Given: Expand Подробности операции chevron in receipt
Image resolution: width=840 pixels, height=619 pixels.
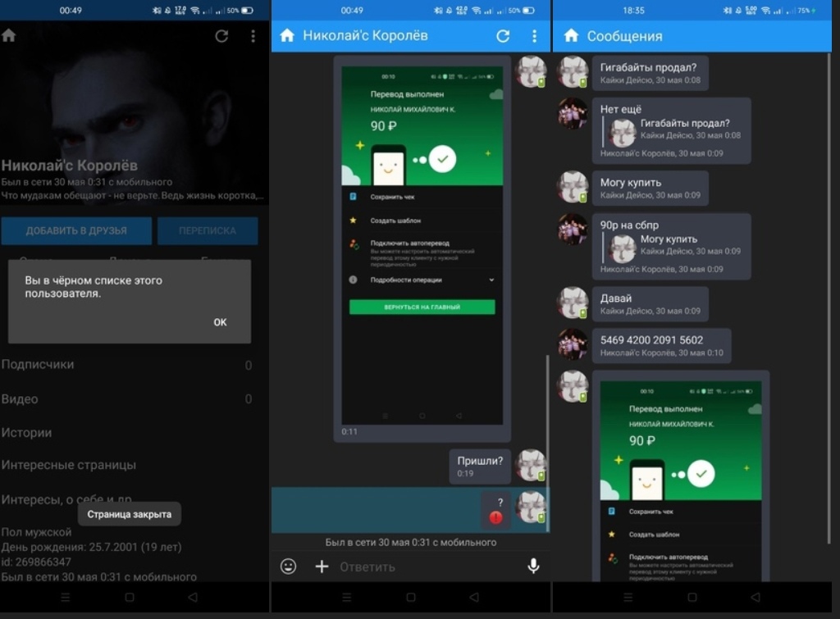Looking at the screenshot, I should click(x=491, y=280).
